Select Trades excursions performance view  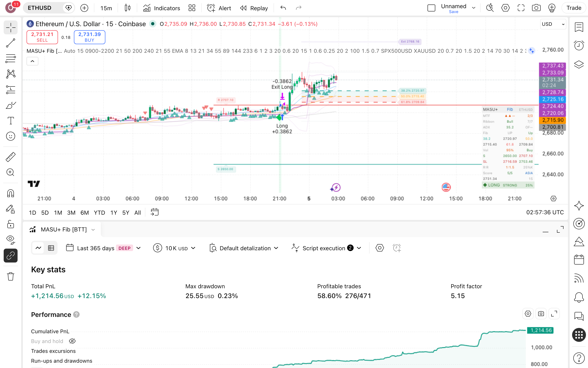pos(53,351)
